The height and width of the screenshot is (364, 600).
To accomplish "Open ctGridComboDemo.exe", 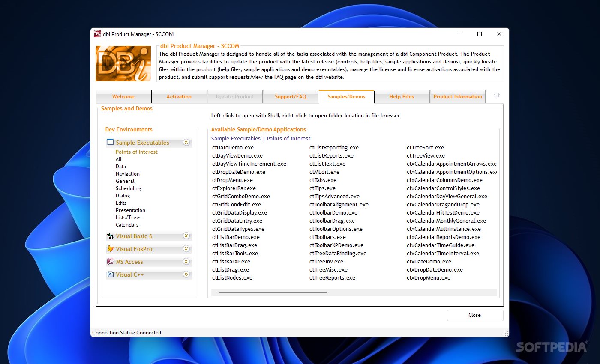I will (241, 197).
